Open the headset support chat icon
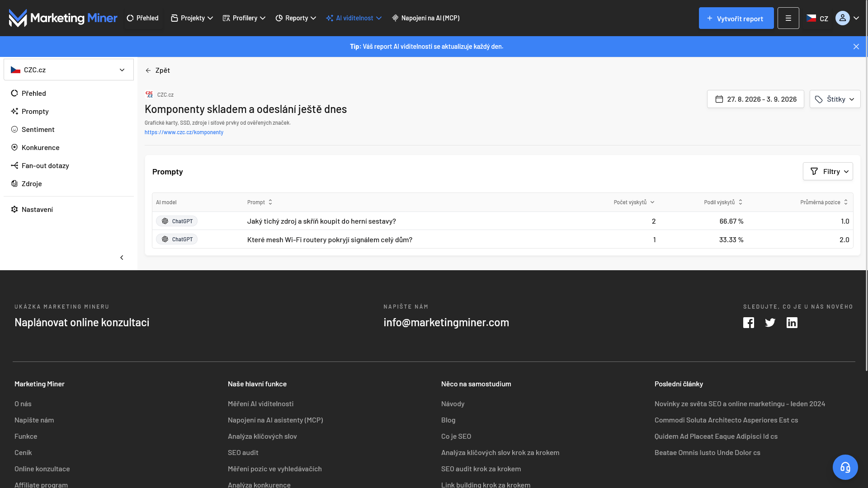This screenshot has height=488, width=868. point(845,467)
